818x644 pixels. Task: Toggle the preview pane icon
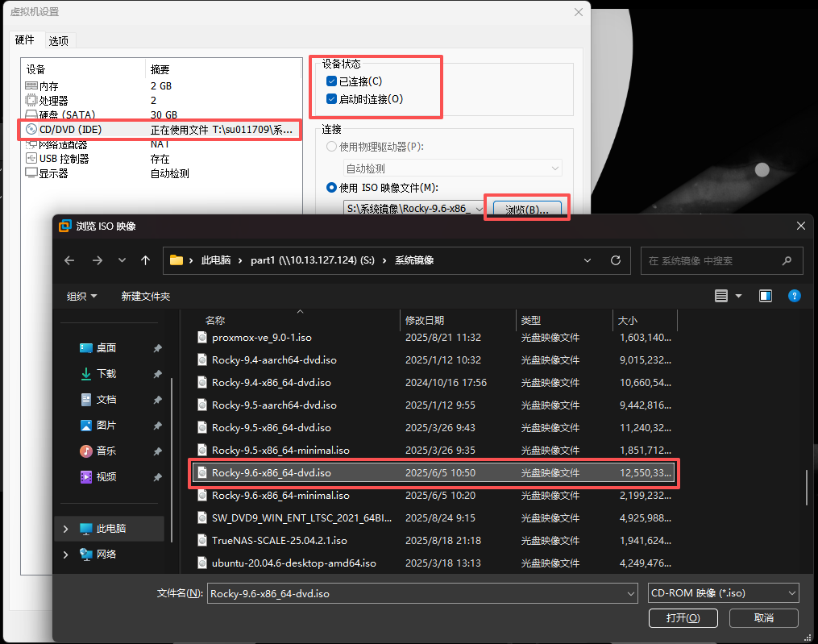click(765, 296)
